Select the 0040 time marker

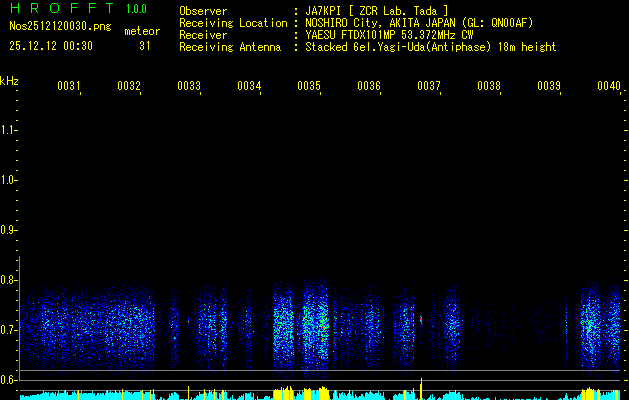pos(609,87)
